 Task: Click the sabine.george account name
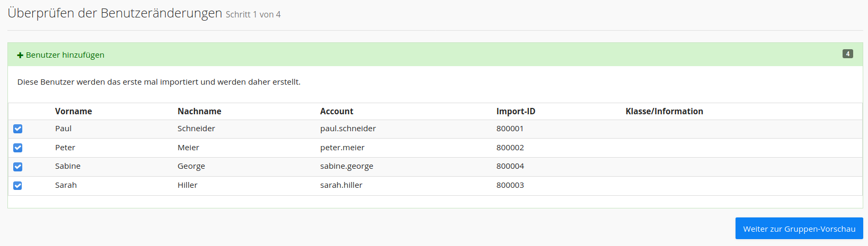coord(347,166)
